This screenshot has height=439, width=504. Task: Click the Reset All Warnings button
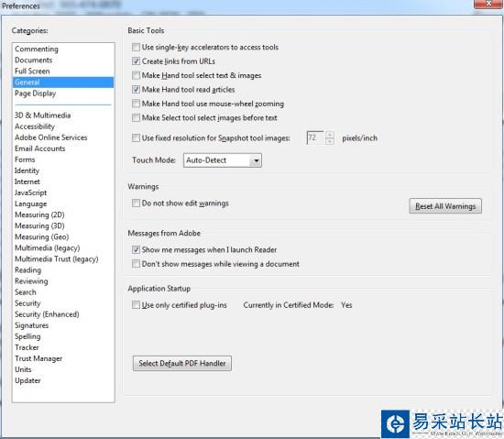coord(445,206)
